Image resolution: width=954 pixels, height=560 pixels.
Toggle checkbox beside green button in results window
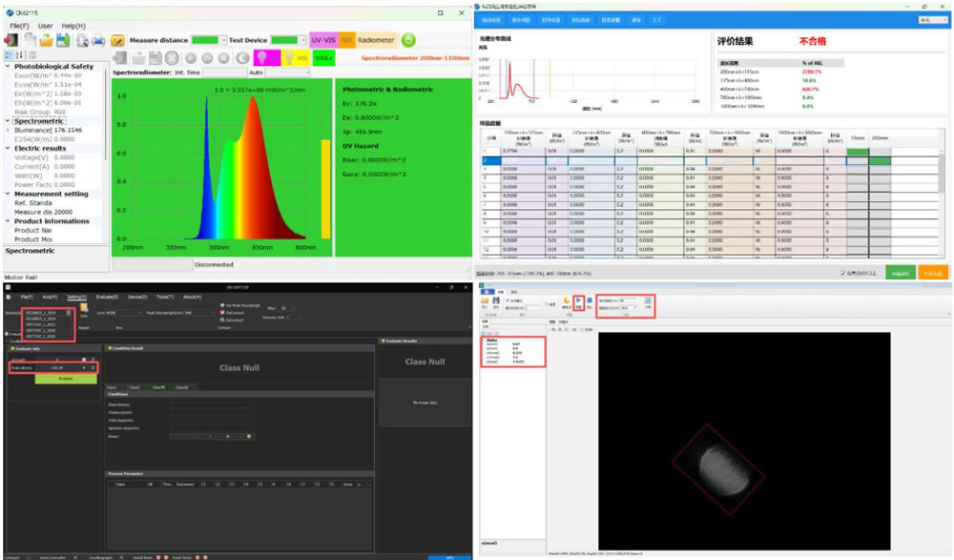tap(842, 273)
